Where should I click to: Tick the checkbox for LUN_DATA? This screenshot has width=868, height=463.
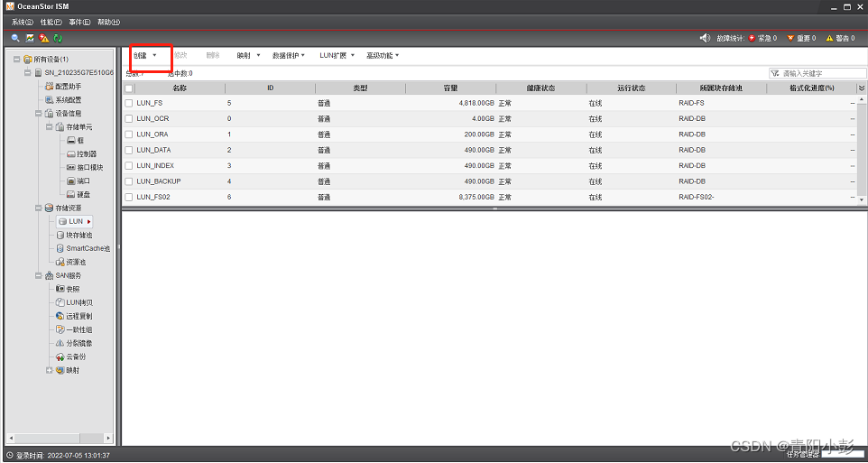[x=128, y=150]
